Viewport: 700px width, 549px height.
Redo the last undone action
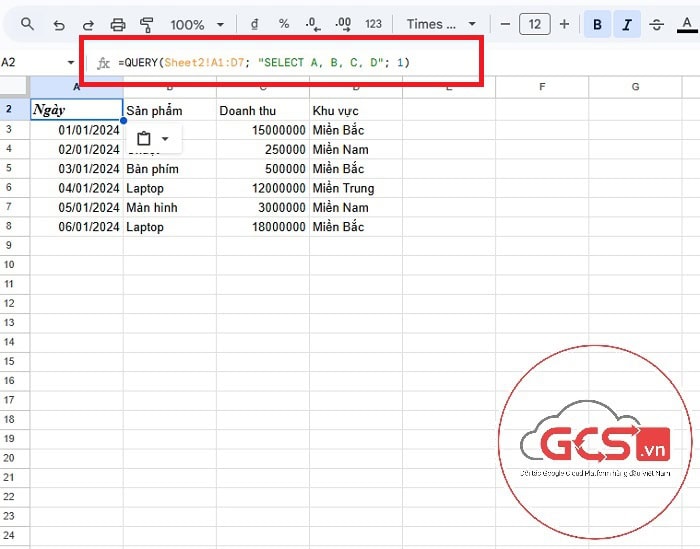pyautogui.click(x=88, y=24)
